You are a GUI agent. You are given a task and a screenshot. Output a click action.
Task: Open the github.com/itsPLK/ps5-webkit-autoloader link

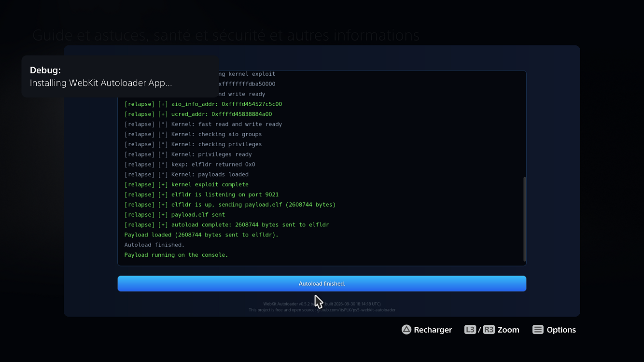tap(356, 310)
